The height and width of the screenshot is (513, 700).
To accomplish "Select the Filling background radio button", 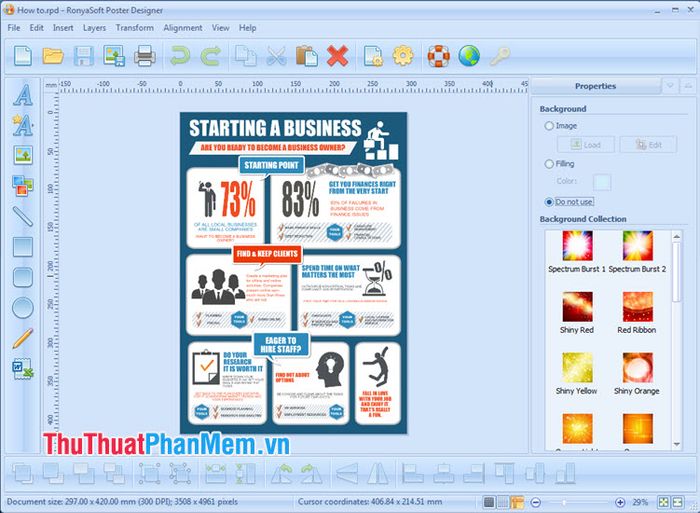I will click(549, 163).
